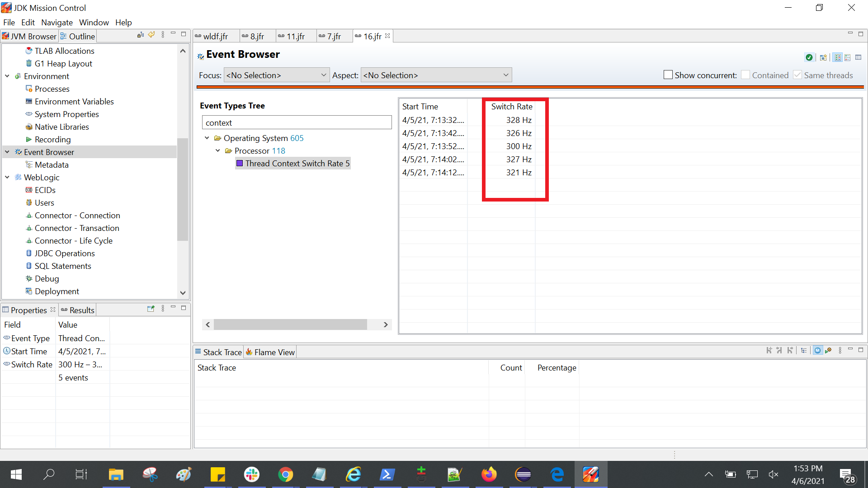
Task: Toggle the Same threads checkbox
Action: point(797,75)
